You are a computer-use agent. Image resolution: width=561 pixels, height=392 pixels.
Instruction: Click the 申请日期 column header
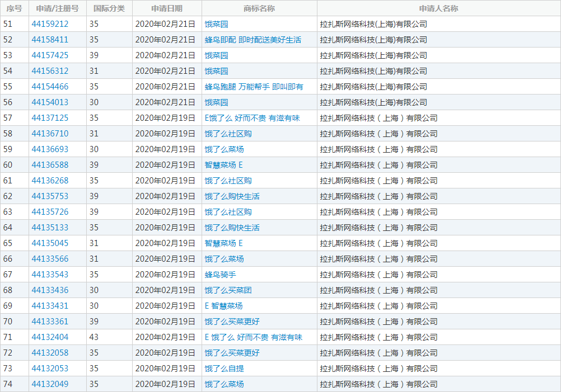click(x=167, y=8)
